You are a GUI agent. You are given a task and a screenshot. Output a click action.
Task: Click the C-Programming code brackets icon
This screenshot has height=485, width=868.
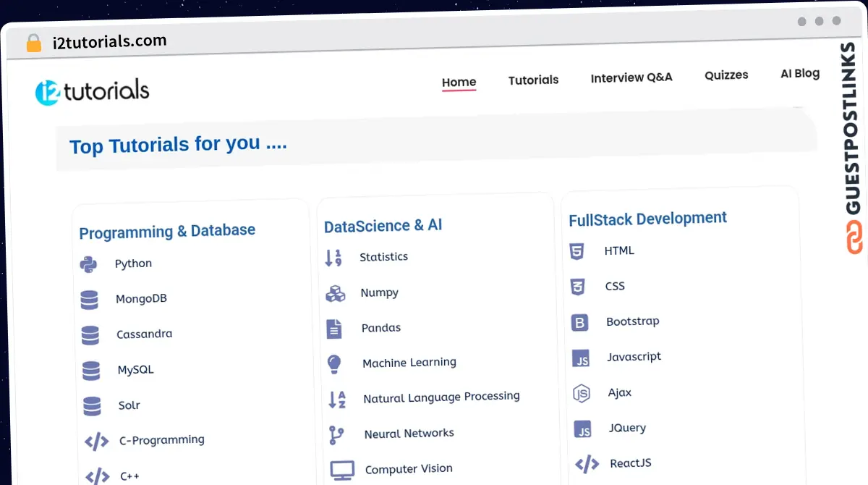(x=95, y=441)
